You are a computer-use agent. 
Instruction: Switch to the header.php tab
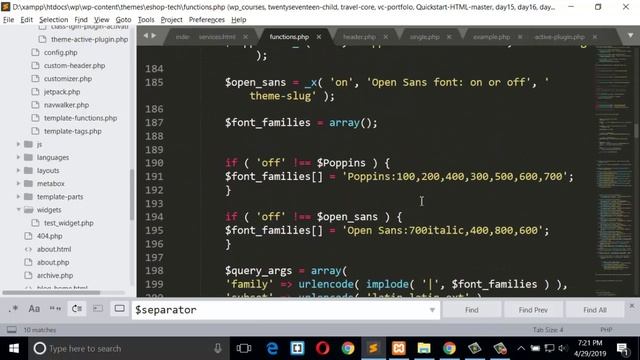pyautogui.click(x=359, y=37)
